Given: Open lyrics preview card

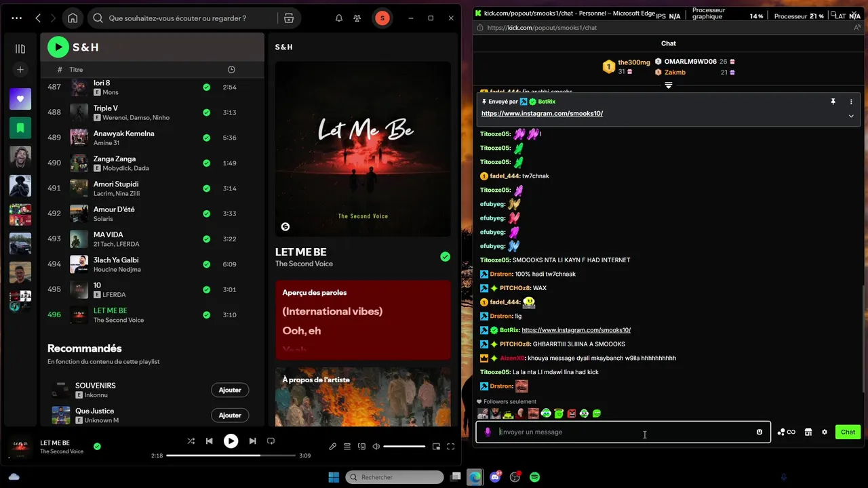Looking at the screenshot, I should coord(363,320).
